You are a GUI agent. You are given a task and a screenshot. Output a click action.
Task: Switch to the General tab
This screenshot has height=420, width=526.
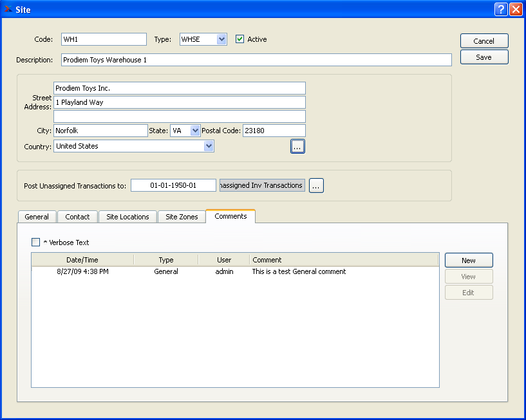(x=37, y=217)
